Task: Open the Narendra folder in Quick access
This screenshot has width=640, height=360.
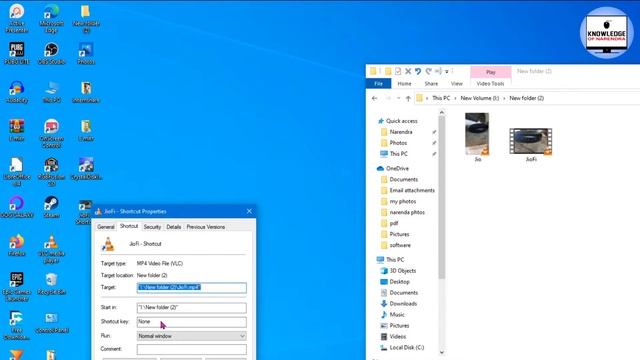Action: 400,132
